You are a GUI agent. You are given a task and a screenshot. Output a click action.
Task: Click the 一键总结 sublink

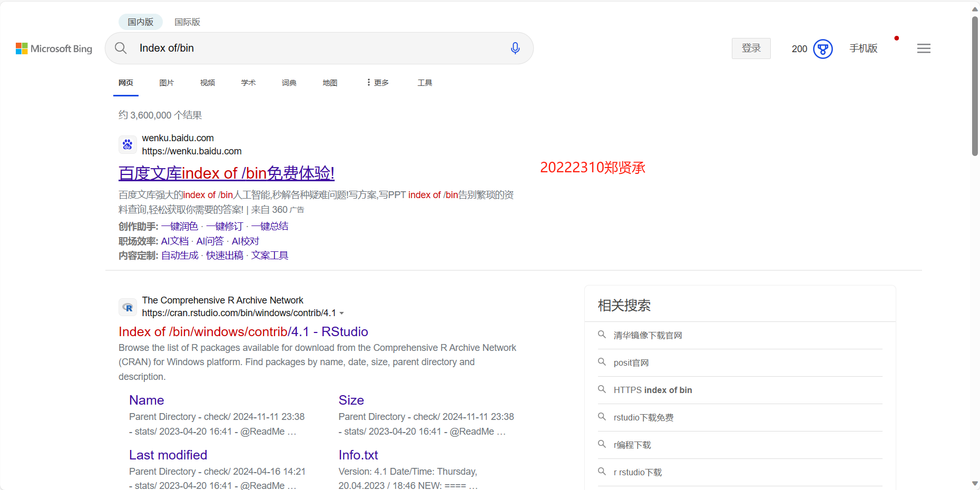tap(270, 226)
